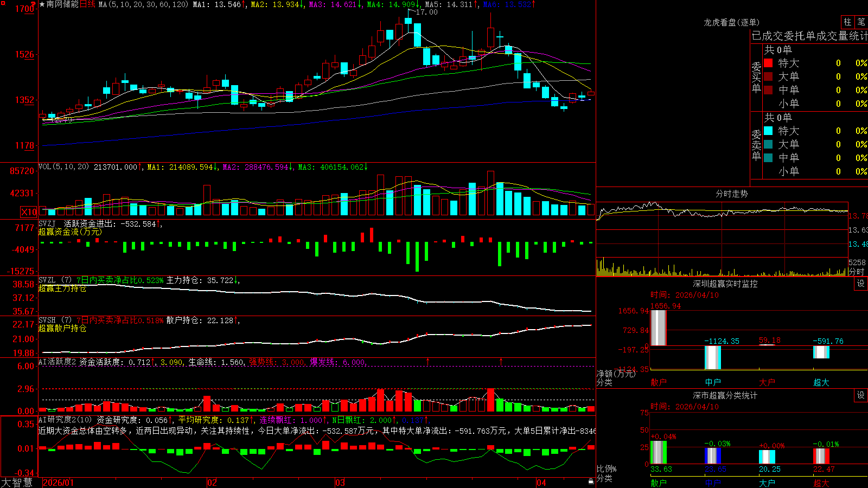The image size is (868, 488).
Task: Click the 深圳超赢实时监控 panel title
Action: pyautogui.click(x=725, y=284)
